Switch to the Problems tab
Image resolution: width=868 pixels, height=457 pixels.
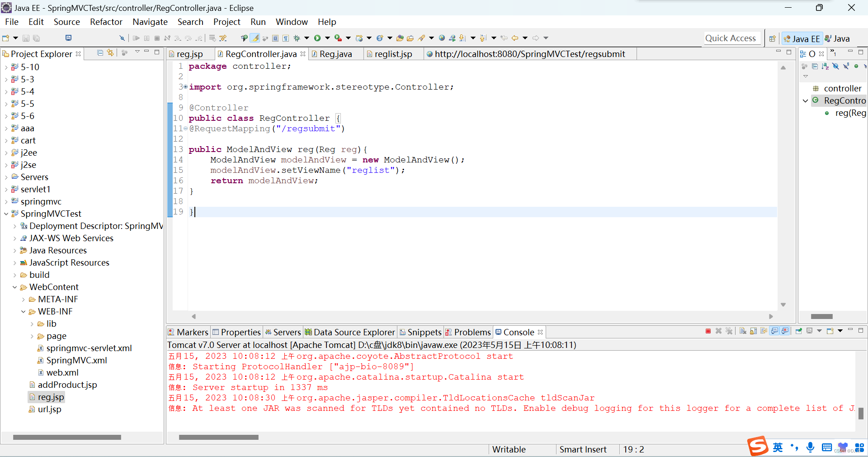tap(468, 332)
